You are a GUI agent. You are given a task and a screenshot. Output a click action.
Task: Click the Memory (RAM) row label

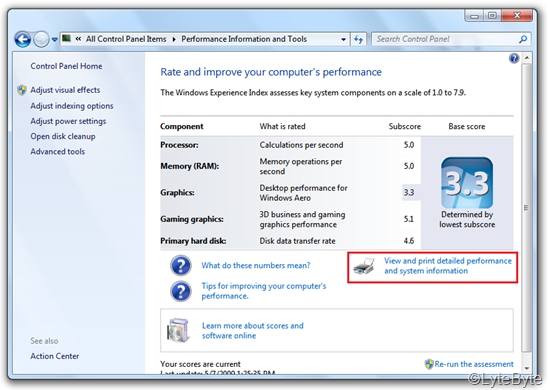tap(189, 166)
